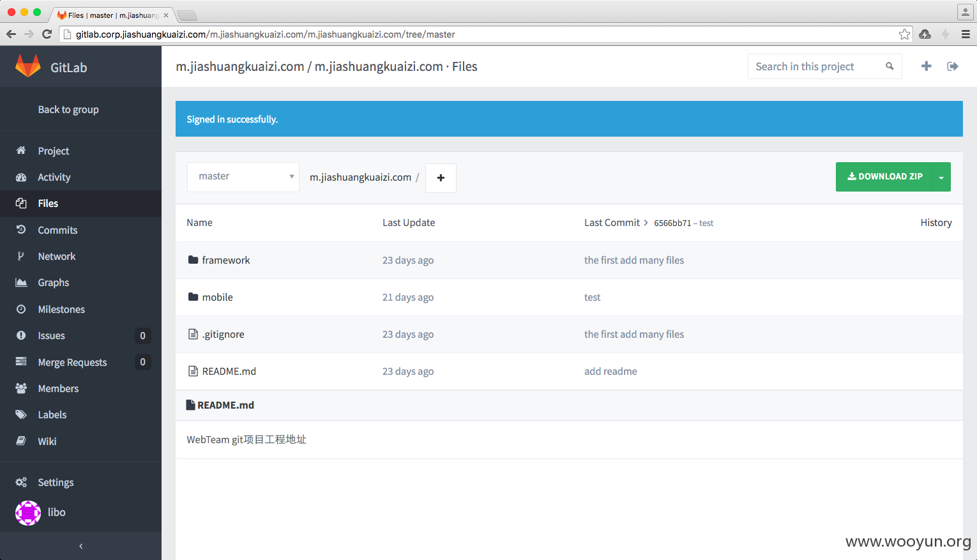Click the search magnifier icon

coord(889,66)
